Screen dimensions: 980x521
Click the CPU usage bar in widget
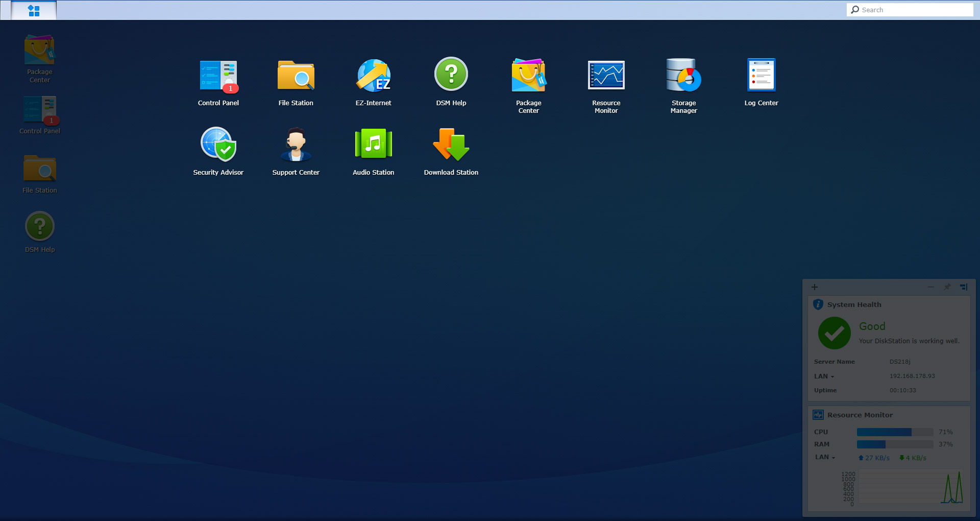click(894, 432)
